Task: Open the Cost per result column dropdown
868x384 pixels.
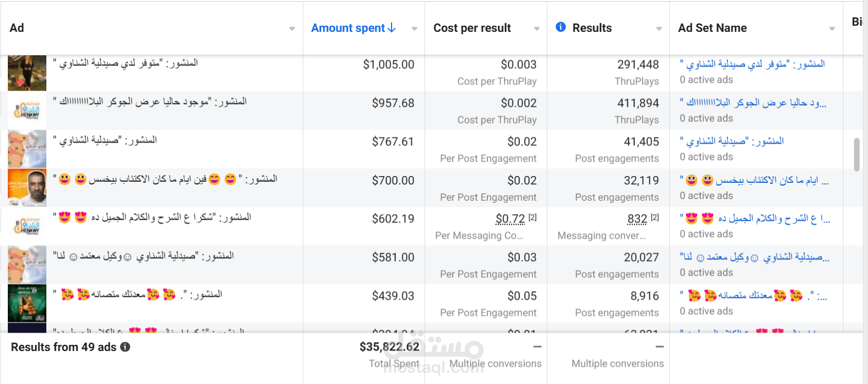Action: (x=536, y=29)
